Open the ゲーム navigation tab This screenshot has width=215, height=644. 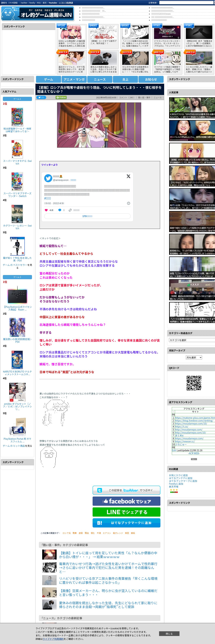tap(49, 79)
